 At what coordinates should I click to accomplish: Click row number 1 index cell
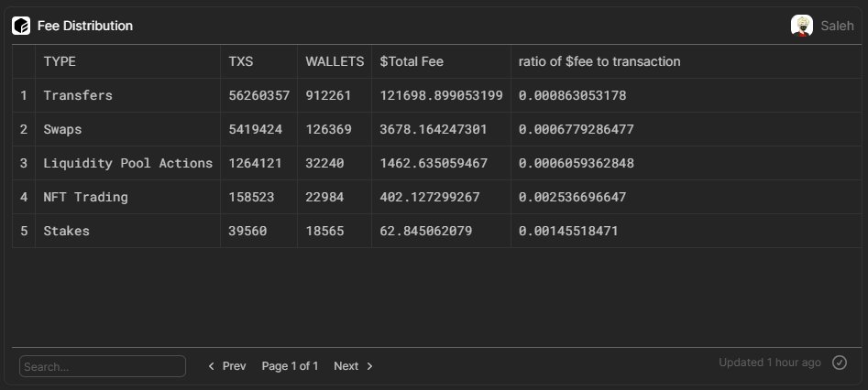(24, 96)
